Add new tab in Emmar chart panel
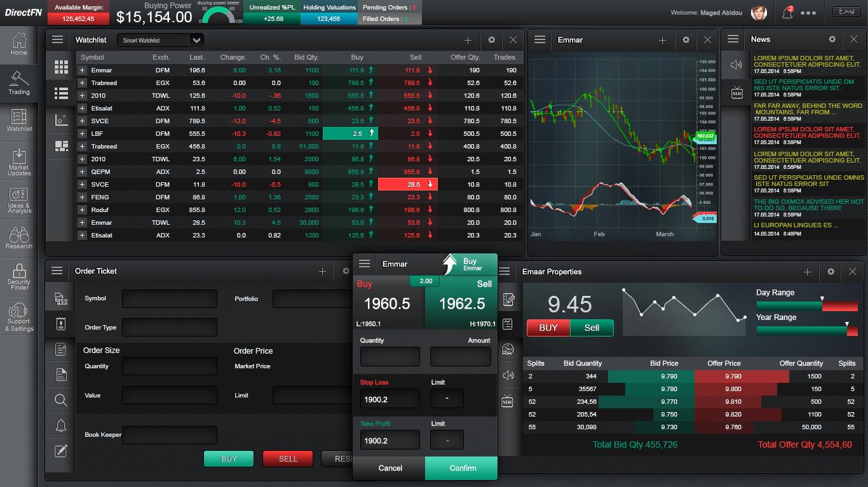 click(662, 40)
